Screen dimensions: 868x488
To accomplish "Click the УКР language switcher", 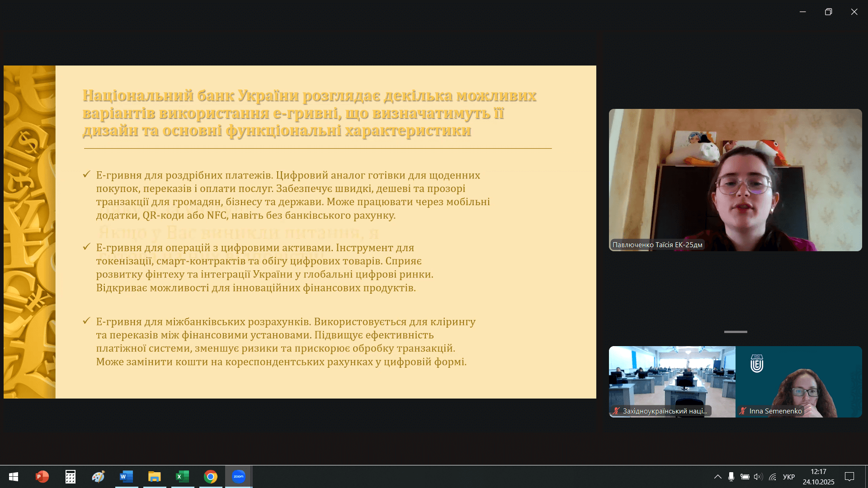I will (x=788, y=477).
